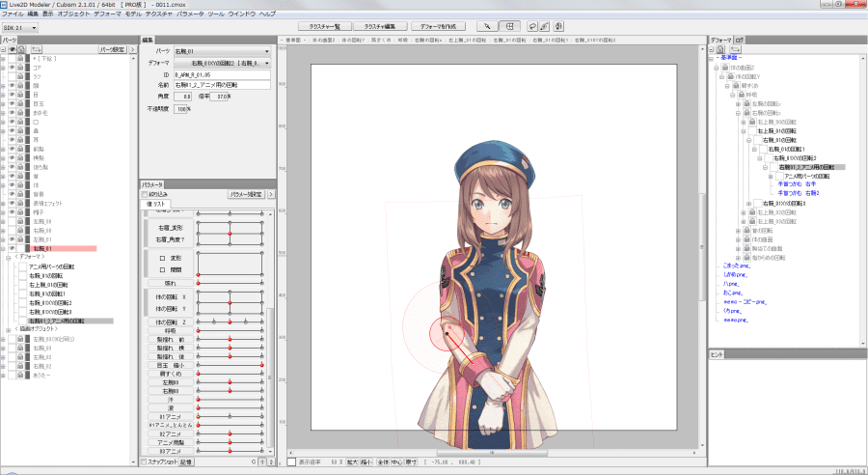Toggle visibility of 前髪 part
Screen dimensions: 868x475
click(12, 149)
